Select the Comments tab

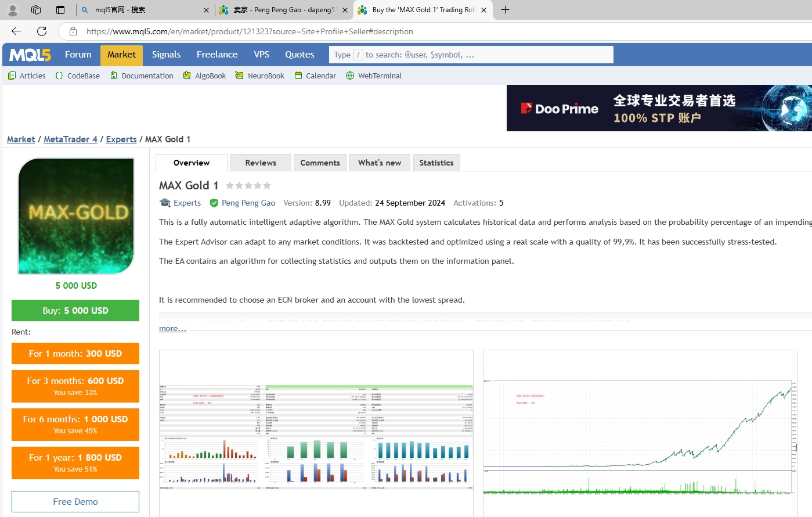tap(320, 163)
